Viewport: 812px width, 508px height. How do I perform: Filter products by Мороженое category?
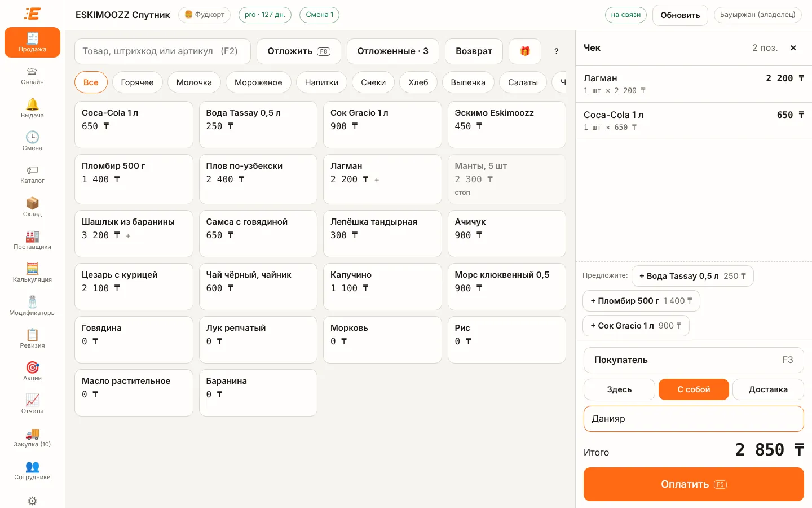(258, 82)
